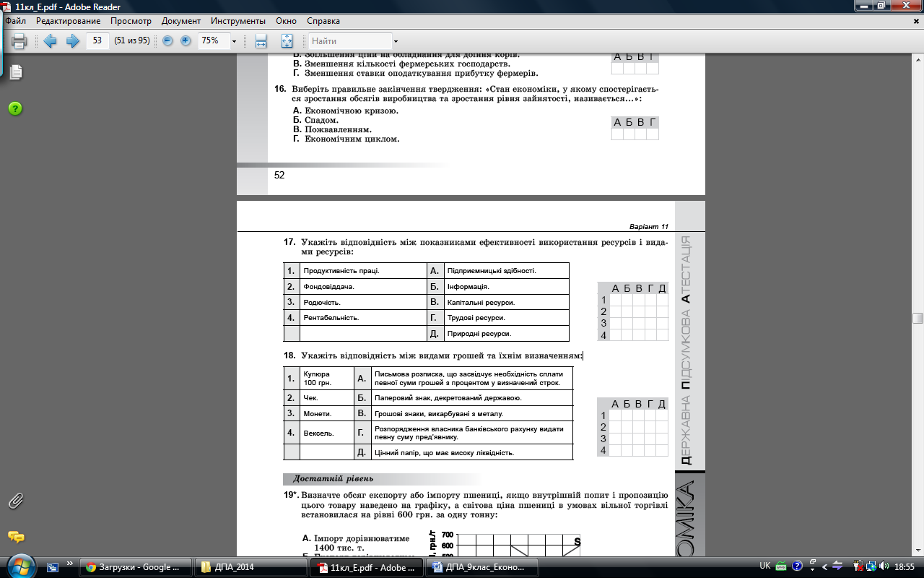Open the Файл menu
Viewport: 924px width, 578px height.
(15, 21)
